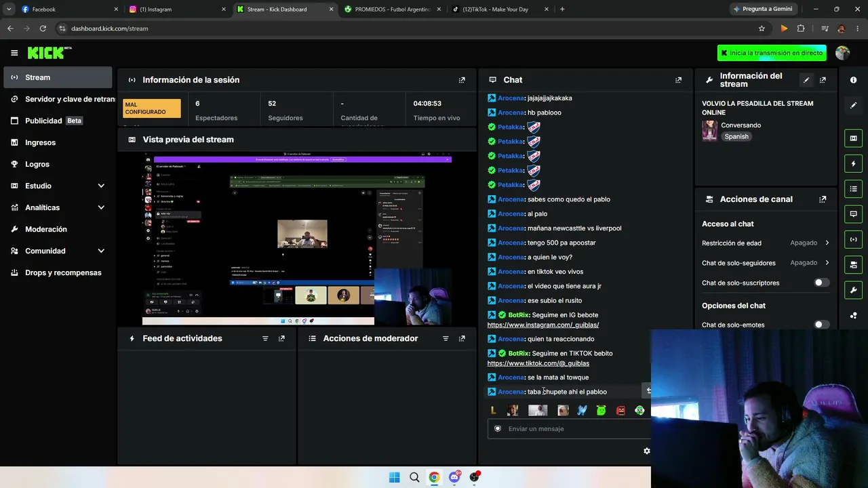
Task: Pop out the Información de la sesión panel
Action: 462,80
